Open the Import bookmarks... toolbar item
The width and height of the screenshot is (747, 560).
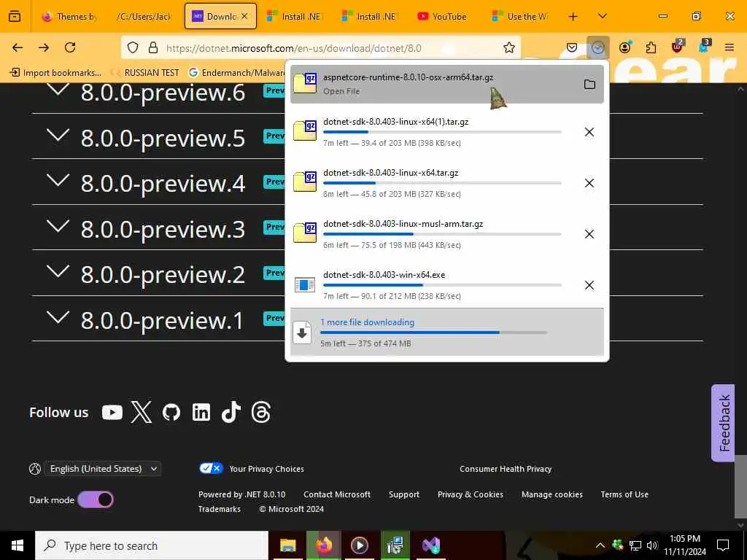tap(55, 72)
